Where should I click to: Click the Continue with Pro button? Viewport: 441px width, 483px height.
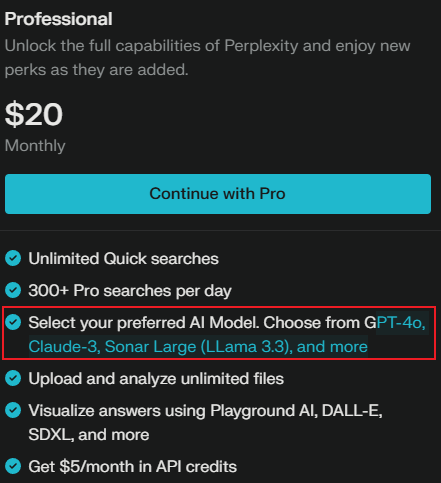point(218,194)
